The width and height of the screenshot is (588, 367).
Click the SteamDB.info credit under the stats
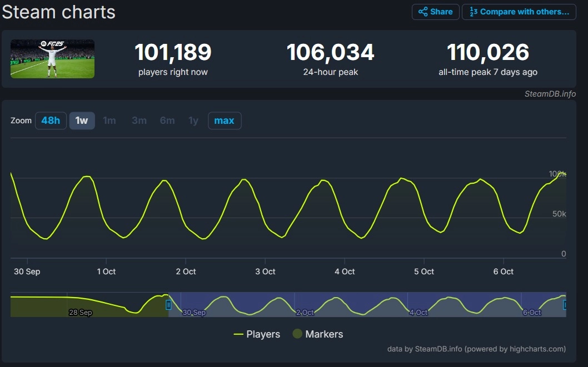(550, 94)
